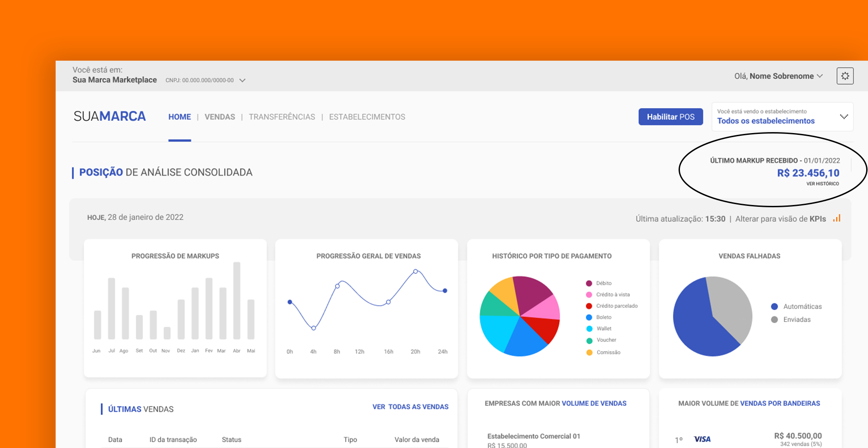Click the ID da transação column header

click(173, 439)
